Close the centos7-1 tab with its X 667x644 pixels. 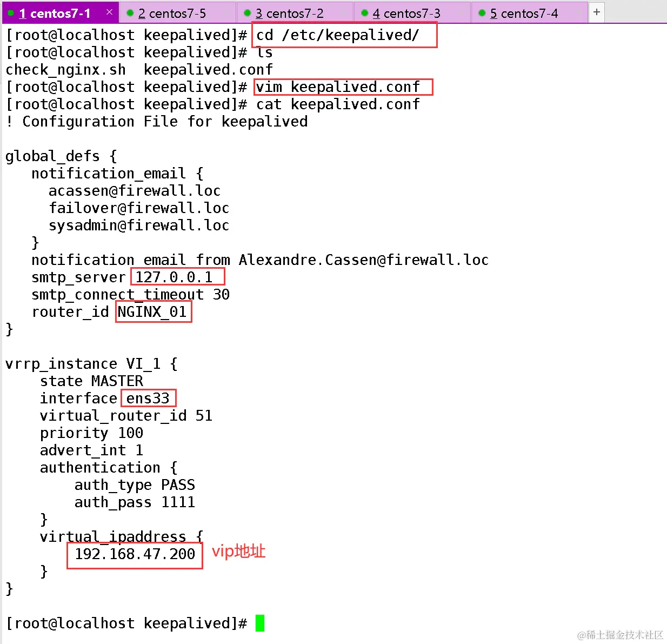pos(109,12)
